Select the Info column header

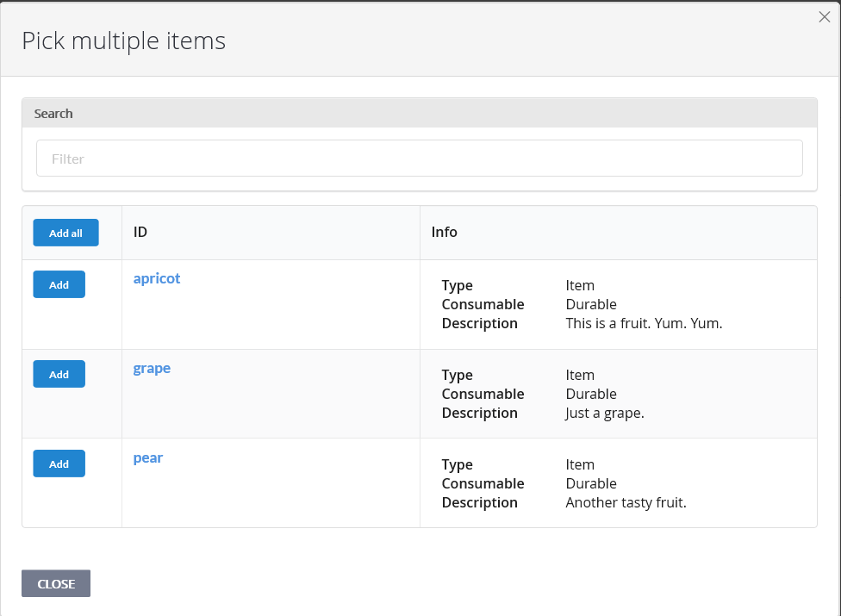coord(445,232)
